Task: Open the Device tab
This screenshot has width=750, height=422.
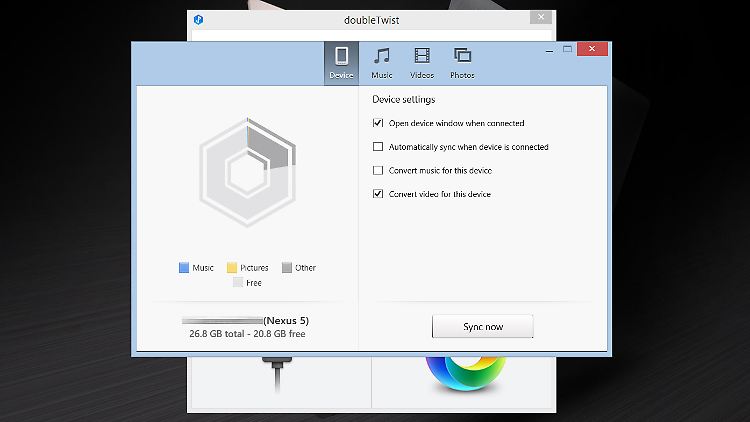Action: point(341,63)
